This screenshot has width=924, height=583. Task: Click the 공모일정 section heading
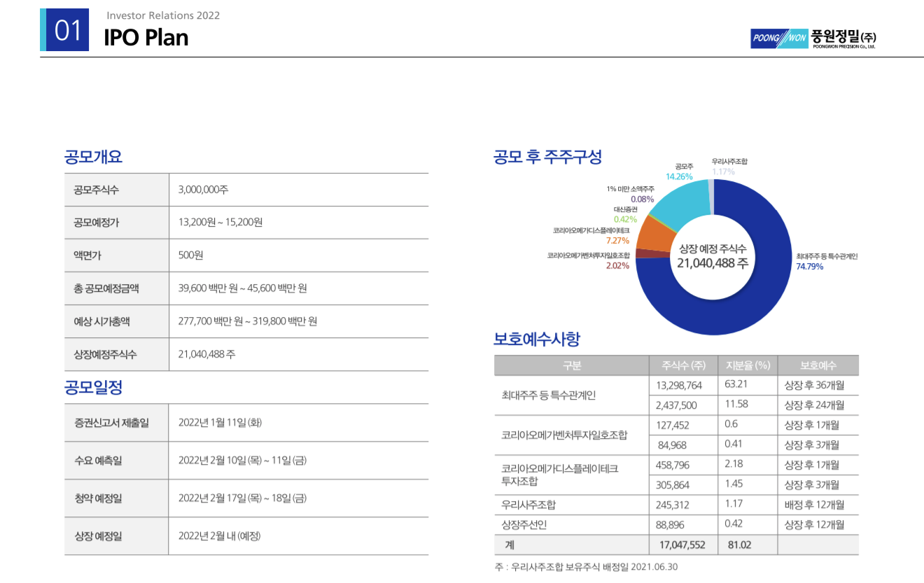coord(93,387)
